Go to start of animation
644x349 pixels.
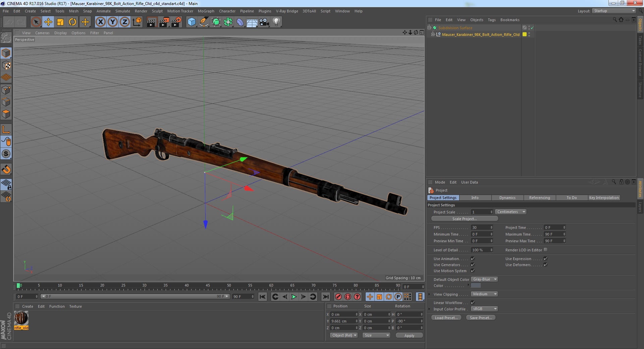[x=263, y=297]
